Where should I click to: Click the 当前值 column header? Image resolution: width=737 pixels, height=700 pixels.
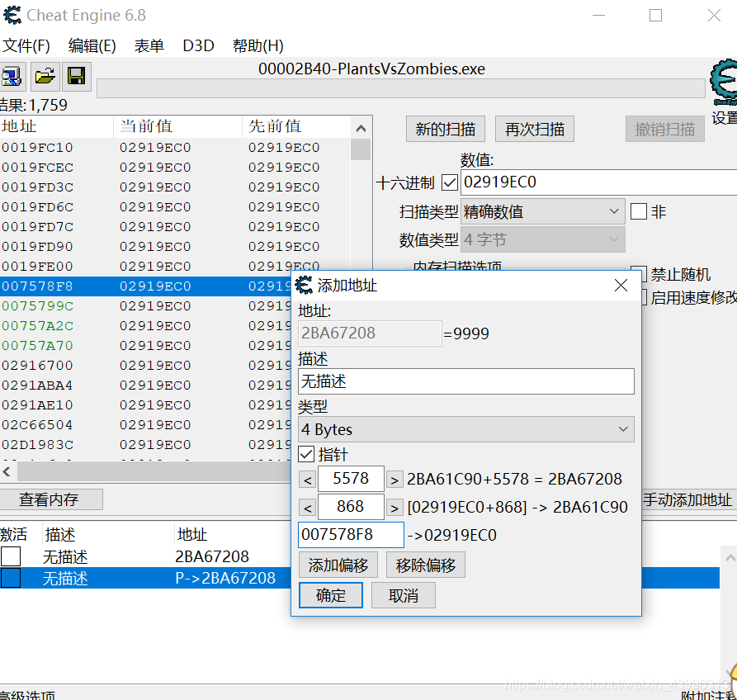[x=177, y=126]
